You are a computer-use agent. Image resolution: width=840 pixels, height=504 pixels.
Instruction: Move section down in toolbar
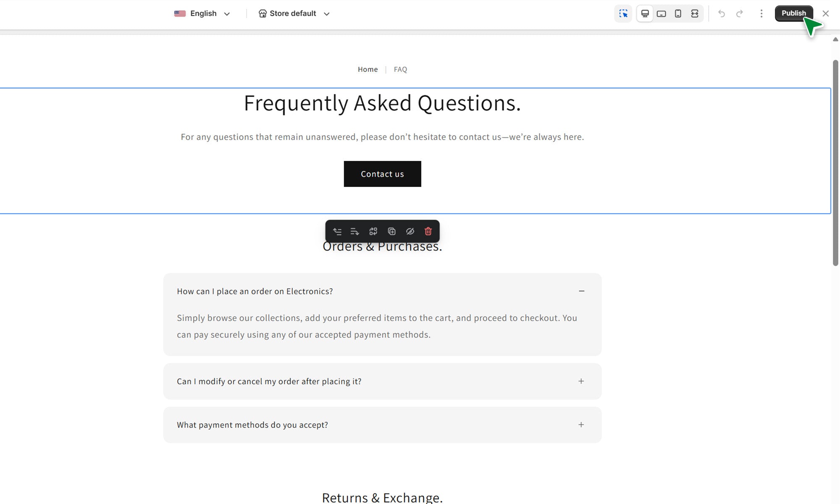click(355, 231)
